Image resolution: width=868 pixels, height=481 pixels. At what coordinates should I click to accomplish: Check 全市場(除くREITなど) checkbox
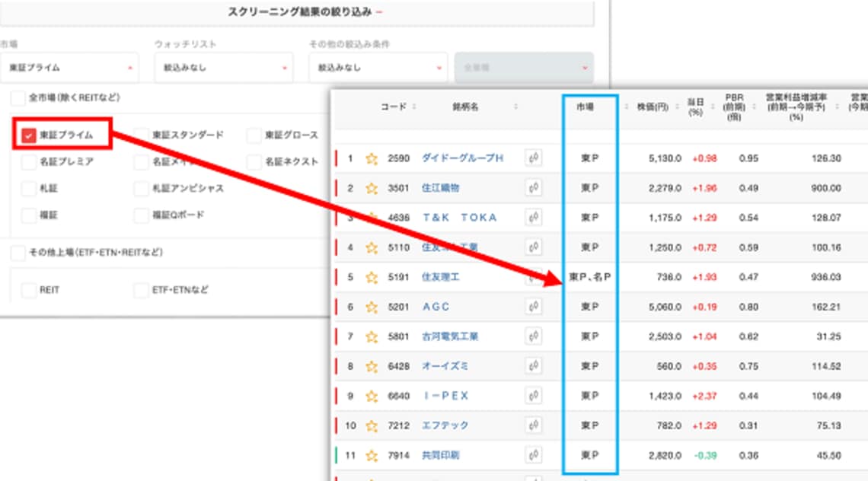(x=18, y=98)
